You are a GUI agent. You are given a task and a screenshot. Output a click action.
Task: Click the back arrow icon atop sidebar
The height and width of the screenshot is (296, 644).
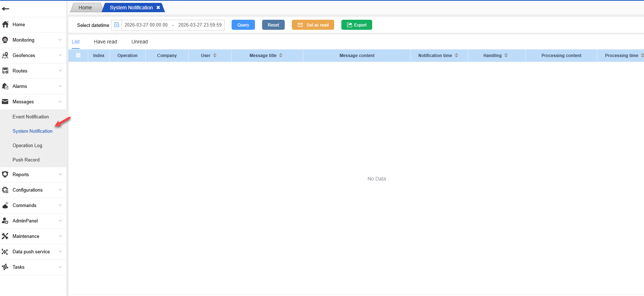(5, 9)
